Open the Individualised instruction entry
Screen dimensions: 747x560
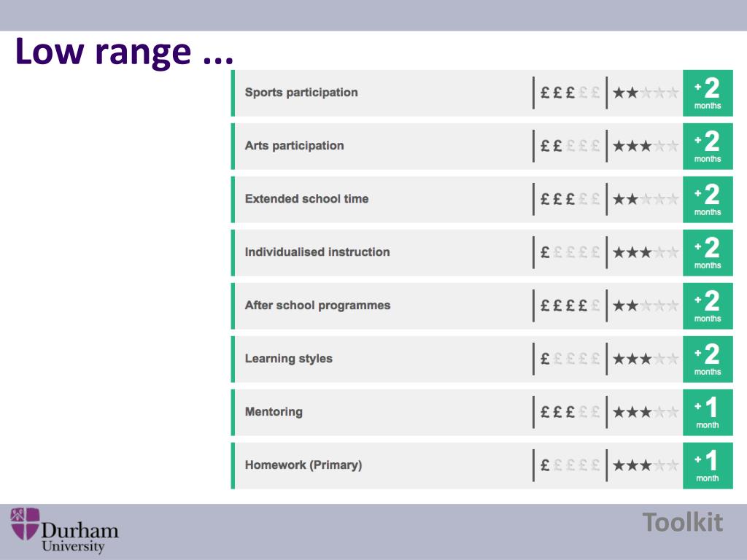click(481, 253)
